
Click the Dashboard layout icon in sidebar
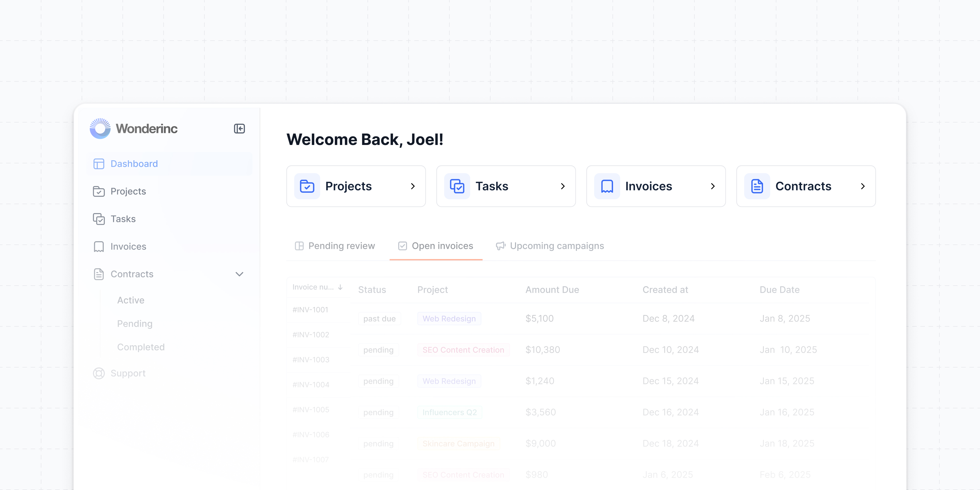[99, 164]
